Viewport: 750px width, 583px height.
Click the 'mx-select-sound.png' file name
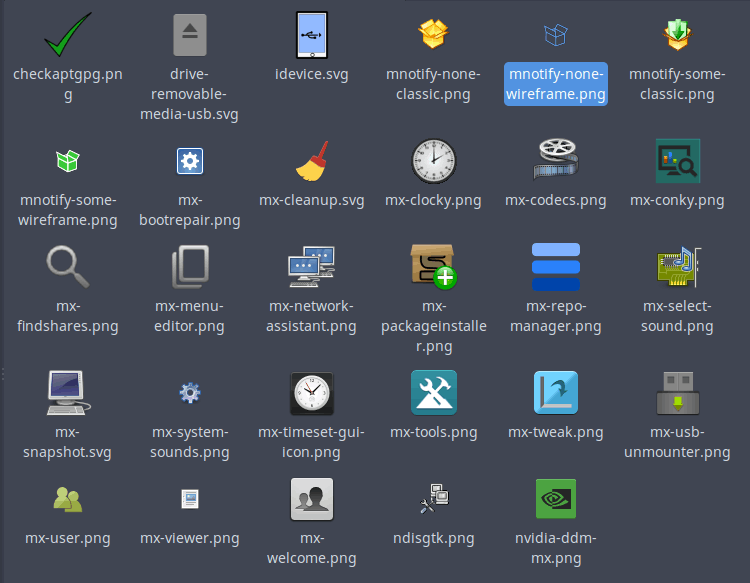[x=677, y=316]
